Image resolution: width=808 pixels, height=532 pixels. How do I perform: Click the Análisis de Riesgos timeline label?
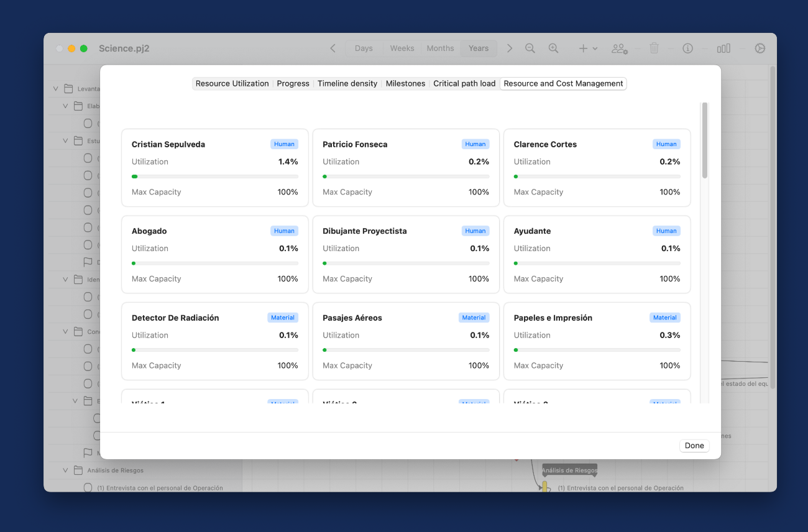569,470
